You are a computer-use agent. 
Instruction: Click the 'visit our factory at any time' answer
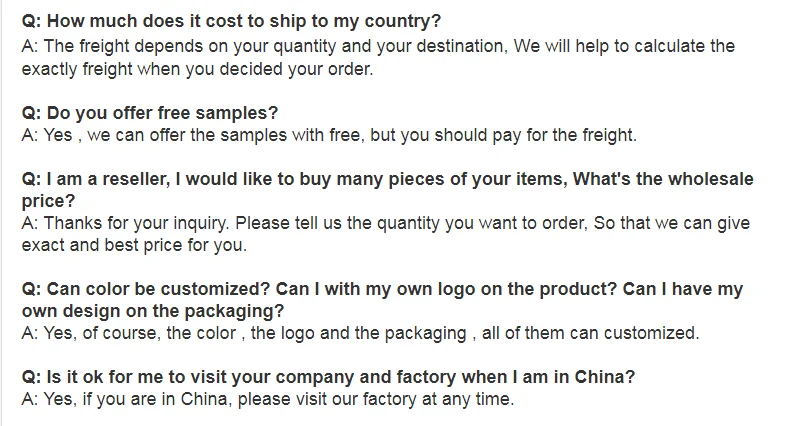(267, 400)
